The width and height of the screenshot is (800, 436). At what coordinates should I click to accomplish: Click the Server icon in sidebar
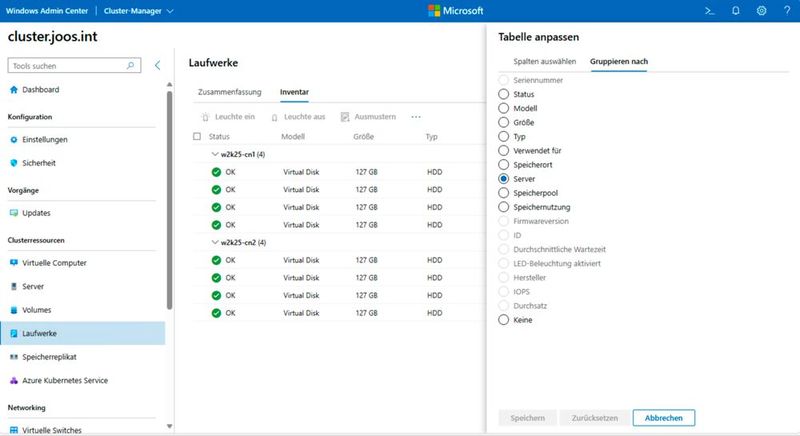coord(14,287)
